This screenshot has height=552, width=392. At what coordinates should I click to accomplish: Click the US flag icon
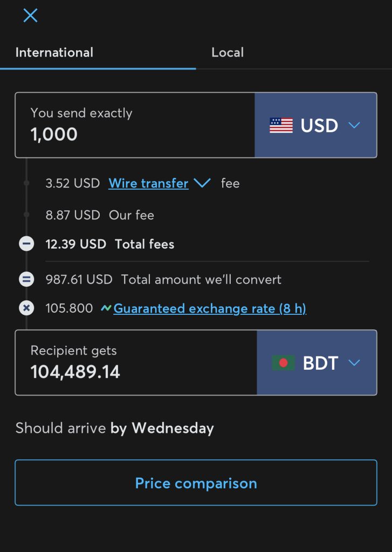tap(281, 126)
